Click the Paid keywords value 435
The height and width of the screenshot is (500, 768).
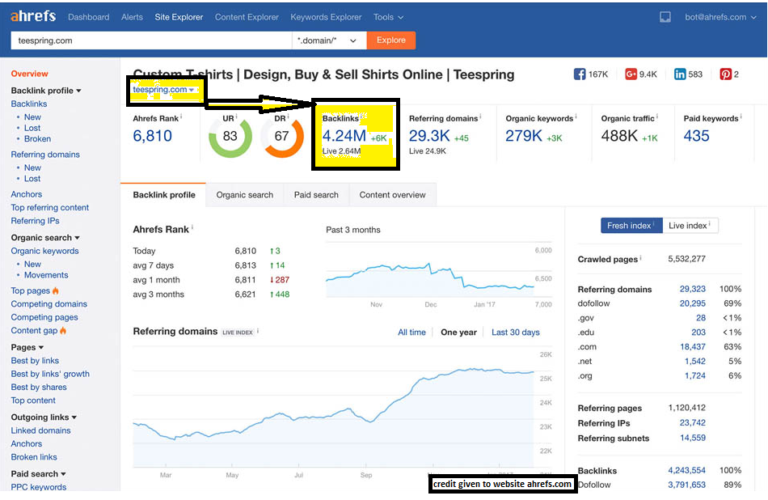696,136
